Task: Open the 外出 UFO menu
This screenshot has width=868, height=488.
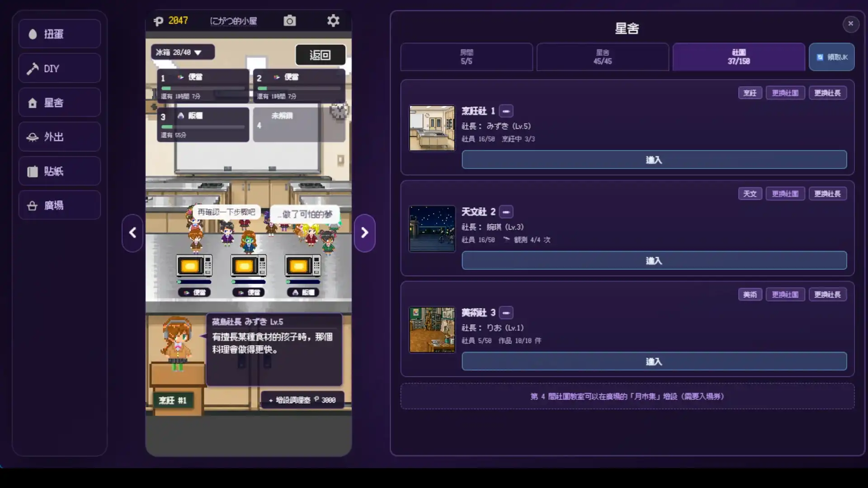Action: 60,137
